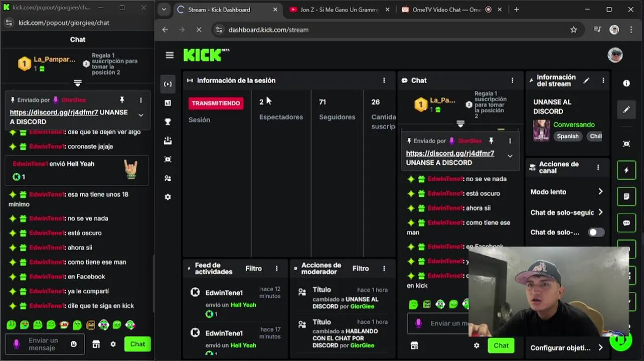The height and width of the screenshot is (361, 644).
Task: Open the shop icon in dashboard chat
Action: 414,345
